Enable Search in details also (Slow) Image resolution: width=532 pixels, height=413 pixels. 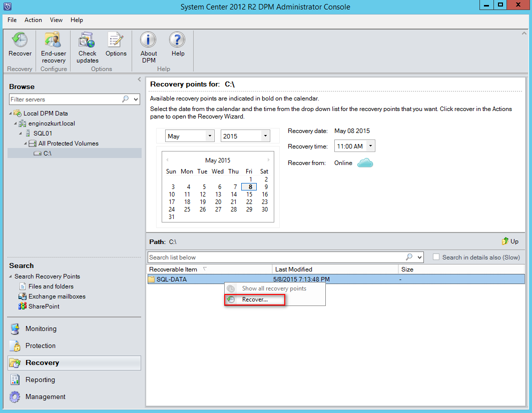click(436, 257)
